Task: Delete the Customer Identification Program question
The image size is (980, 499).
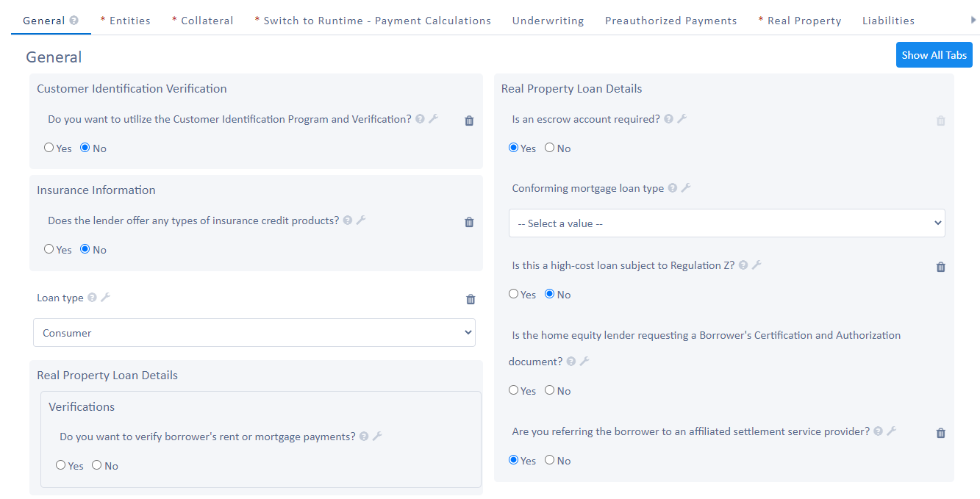Action: [x=469, y=121]
